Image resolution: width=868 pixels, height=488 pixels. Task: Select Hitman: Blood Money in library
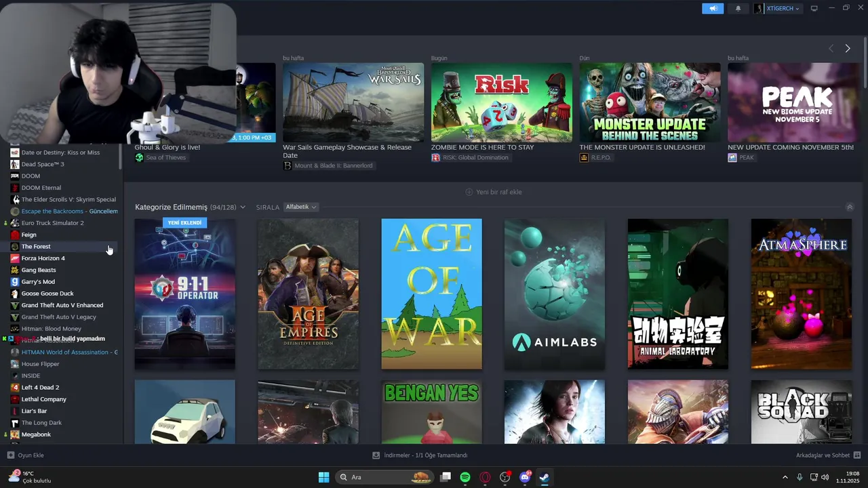[x=52, y=329]
